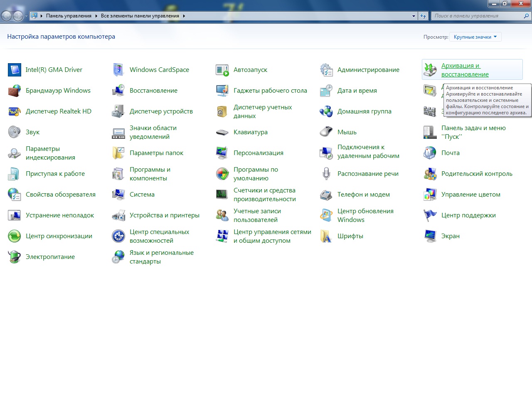Expand the arrow before Панель управления breadcrumb
The image size is (532, 409).
click(42, 16)
